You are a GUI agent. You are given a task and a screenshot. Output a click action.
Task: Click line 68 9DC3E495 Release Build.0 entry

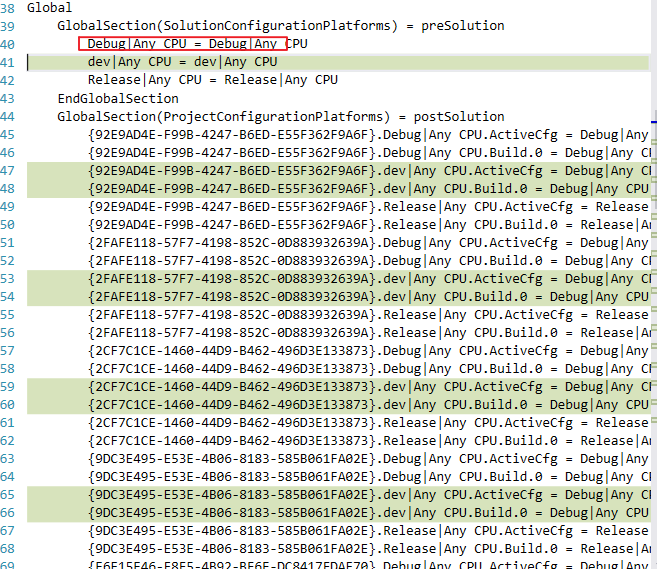pyautogui.click(x=369, y=549)
